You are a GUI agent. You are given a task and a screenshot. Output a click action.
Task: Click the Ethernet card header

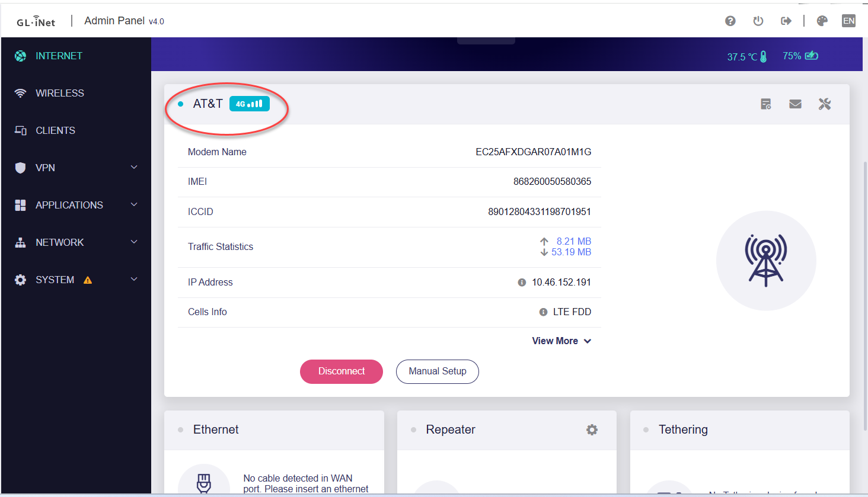tap(274, 430)
